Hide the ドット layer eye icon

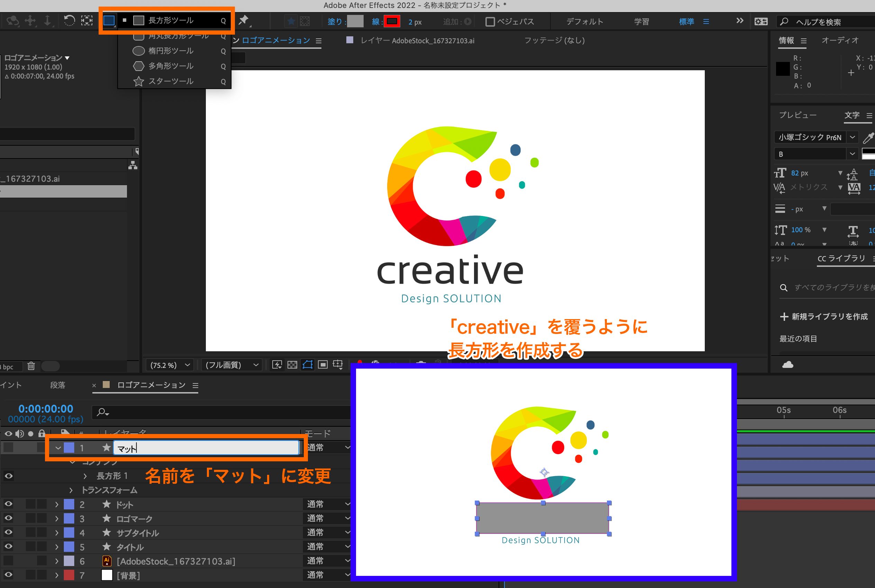tap(8, 504)
